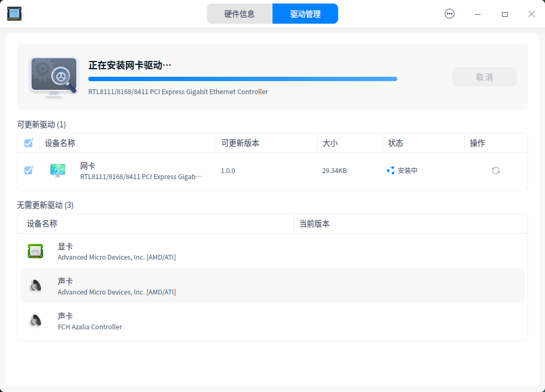Click the driver scan illustration graphic
The image size is (545, 392).
click(53, 77)
